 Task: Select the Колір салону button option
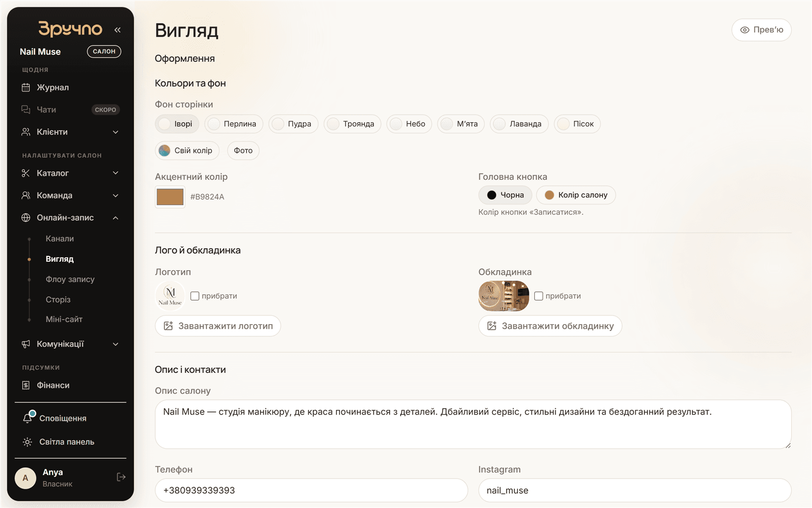click(x=576, y=195)
